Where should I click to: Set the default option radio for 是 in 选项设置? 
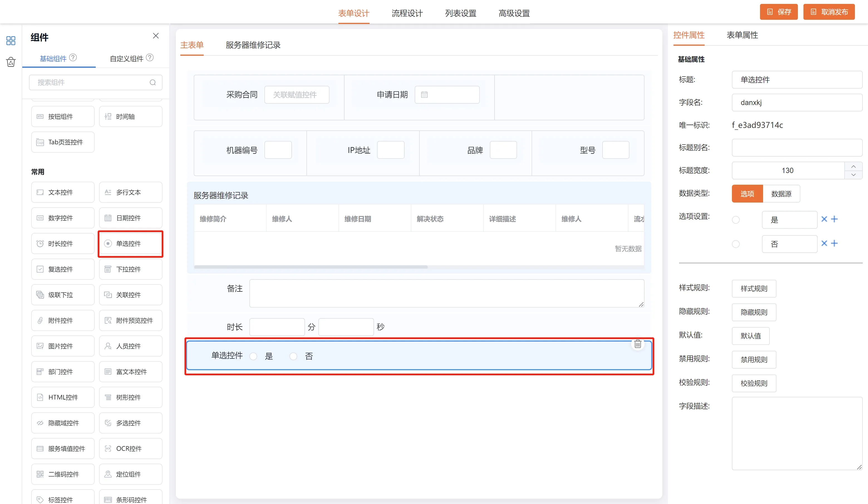tap(736, 220)
